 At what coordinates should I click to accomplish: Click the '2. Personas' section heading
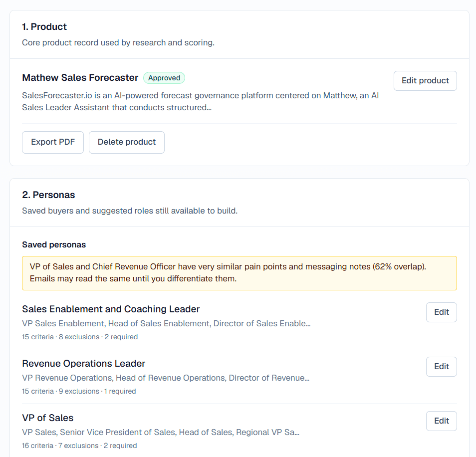click(48, 195)
